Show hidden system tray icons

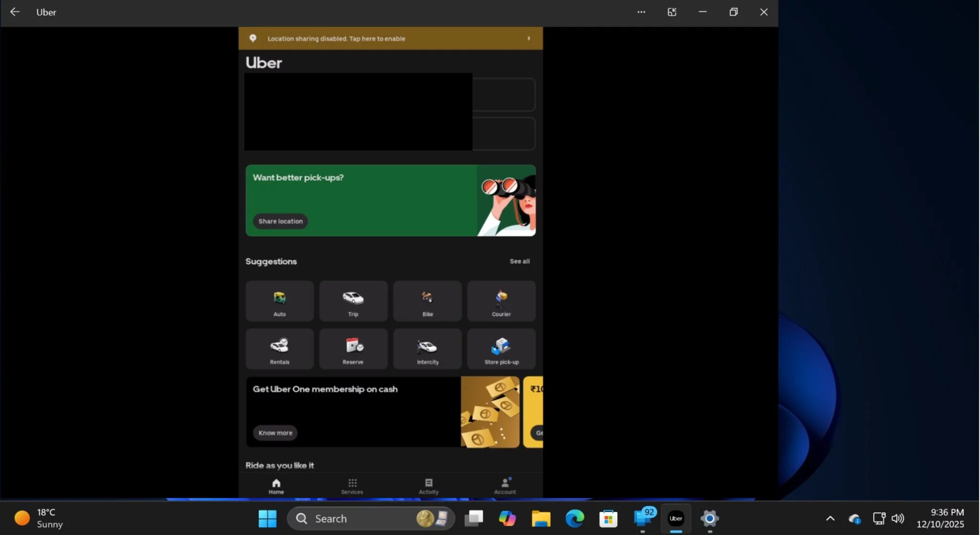coord(830,518)
